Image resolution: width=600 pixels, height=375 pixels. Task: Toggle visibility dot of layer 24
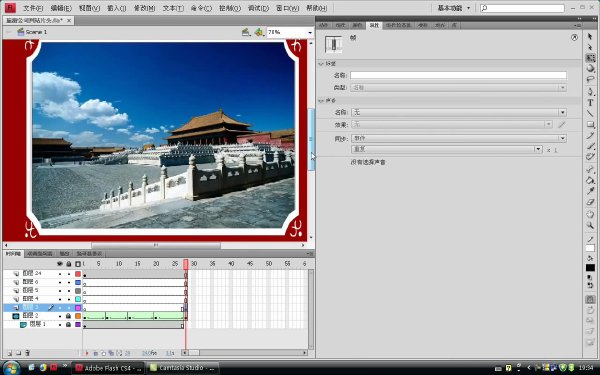(60, 274)
